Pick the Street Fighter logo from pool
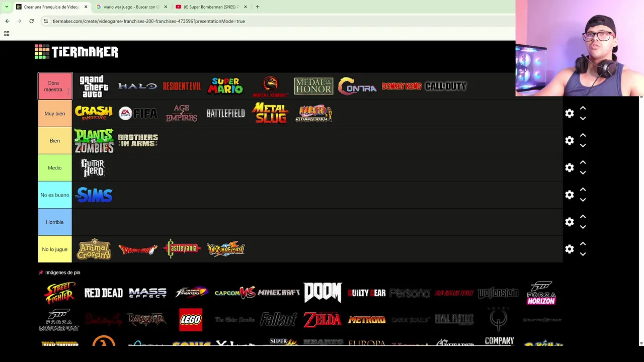 click(x=59, y=293)
